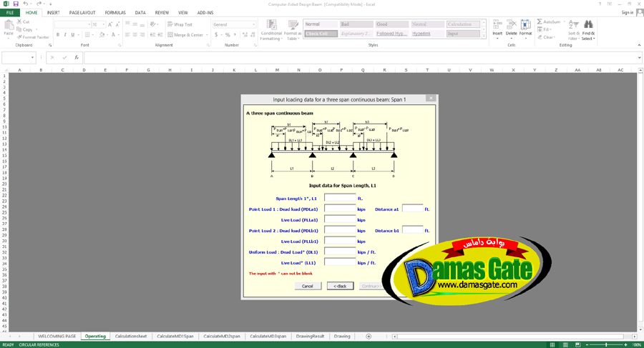The height and width of the screenshot is (348, 644).
Task: Click Increase Indent icon
Action: (160, 35)
